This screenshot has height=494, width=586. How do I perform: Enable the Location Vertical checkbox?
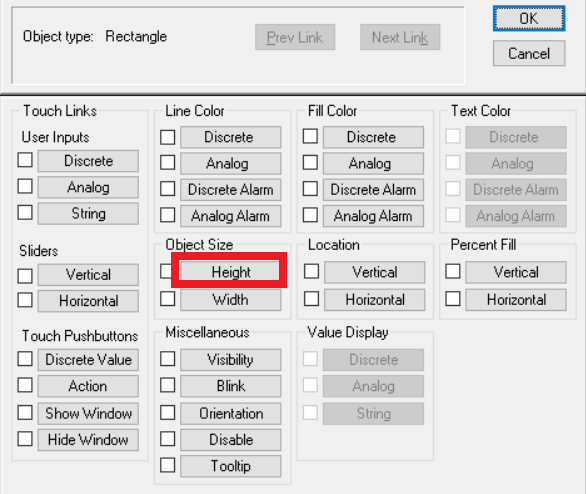tap(311, 271)
